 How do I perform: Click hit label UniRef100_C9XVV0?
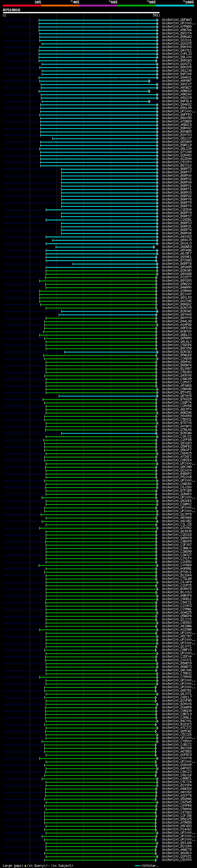(x=177, y=860)
